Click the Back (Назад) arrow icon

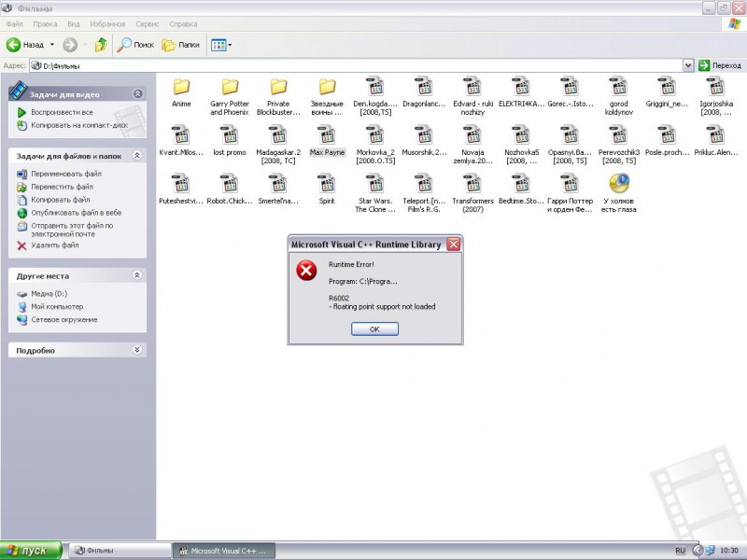coord(13,45)
